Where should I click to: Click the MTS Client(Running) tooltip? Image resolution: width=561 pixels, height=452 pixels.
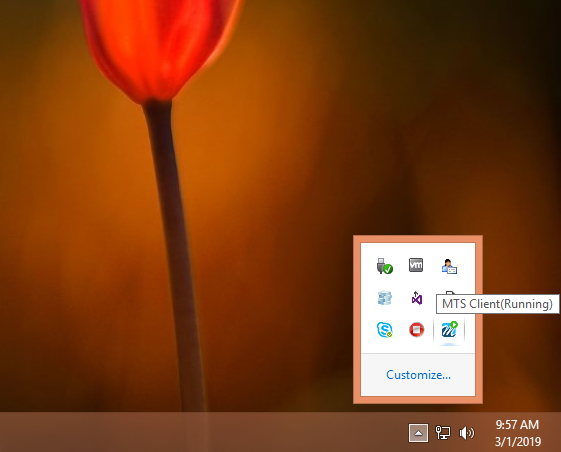(498, 304)
